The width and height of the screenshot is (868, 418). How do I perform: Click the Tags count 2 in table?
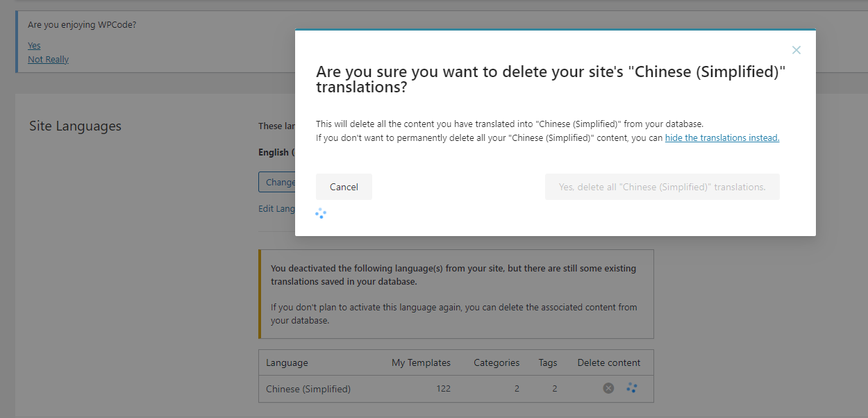click(554, 389)
